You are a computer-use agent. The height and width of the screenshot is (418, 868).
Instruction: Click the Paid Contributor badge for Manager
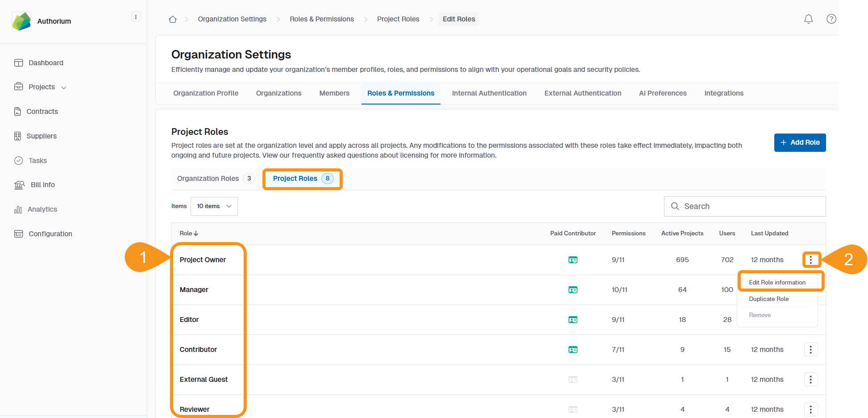pyautogui.click(x=573, y=289)
